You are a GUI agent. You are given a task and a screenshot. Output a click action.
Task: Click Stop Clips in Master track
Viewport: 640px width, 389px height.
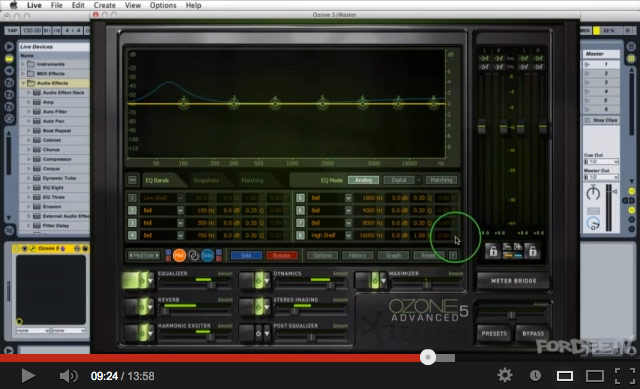601,120
